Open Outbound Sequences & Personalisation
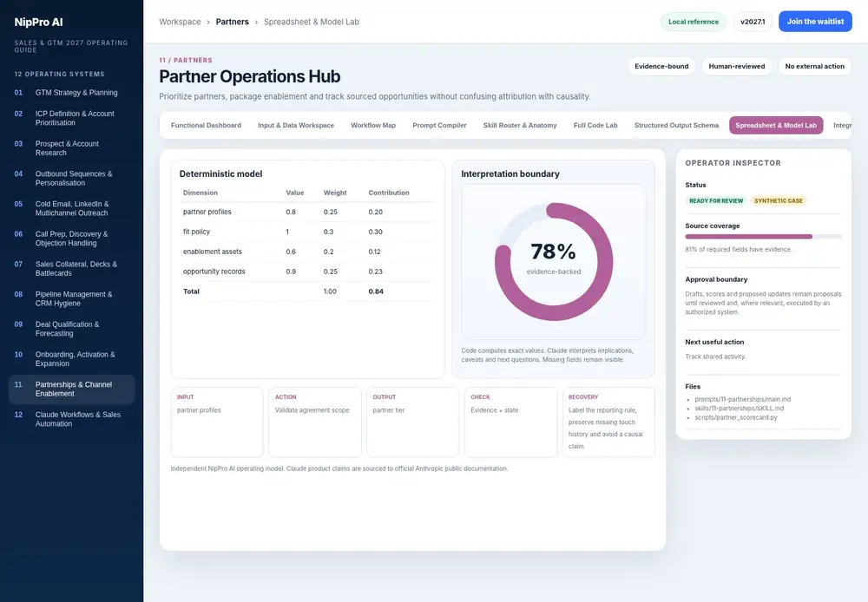The image size is (868, 602). [71, 178]
